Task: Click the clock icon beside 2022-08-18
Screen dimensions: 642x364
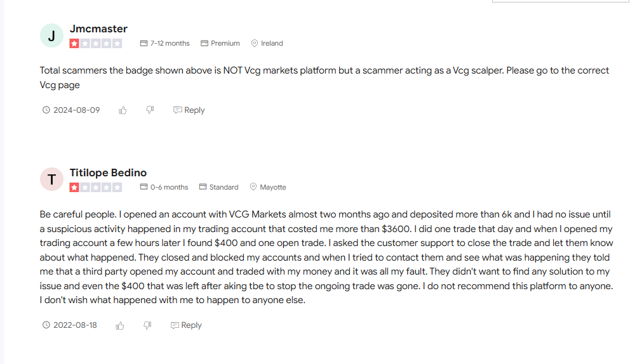Action: [x=46, y=325]
